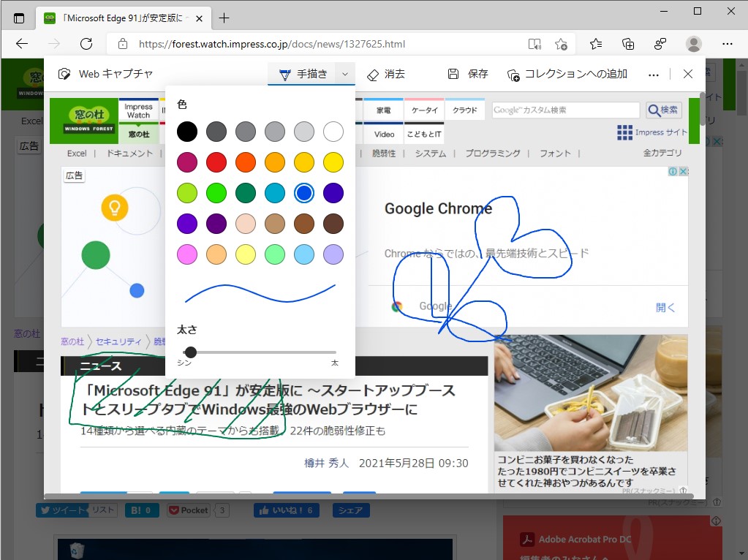Open Collections from the browser toolbar
Viewport: 748px width, 560px height.
627,44
